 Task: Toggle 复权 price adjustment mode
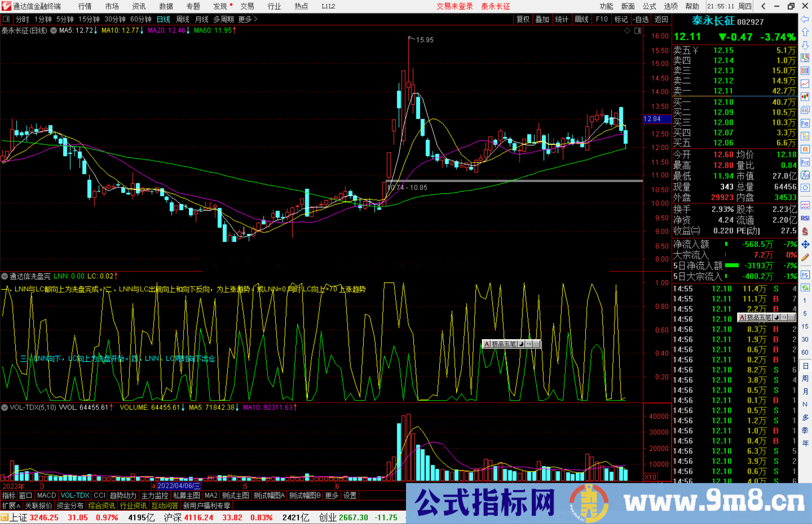(x=523, y=19)
